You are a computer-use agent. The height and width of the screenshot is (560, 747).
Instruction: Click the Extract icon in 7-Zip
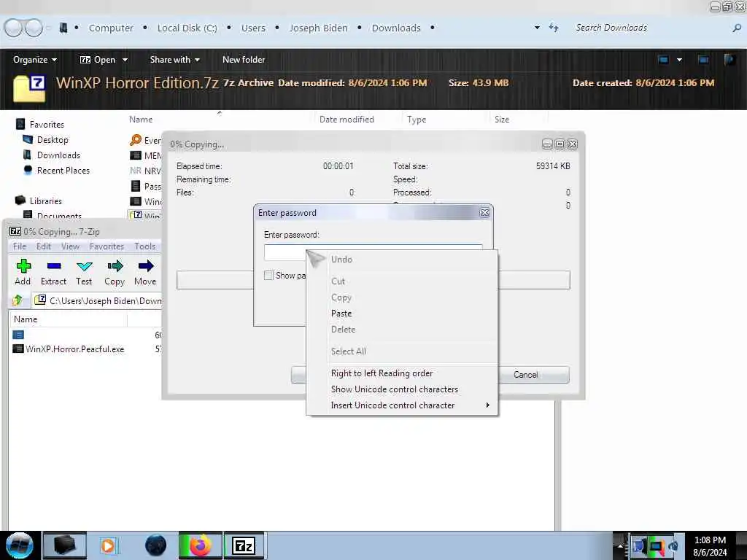coord(53,266)
